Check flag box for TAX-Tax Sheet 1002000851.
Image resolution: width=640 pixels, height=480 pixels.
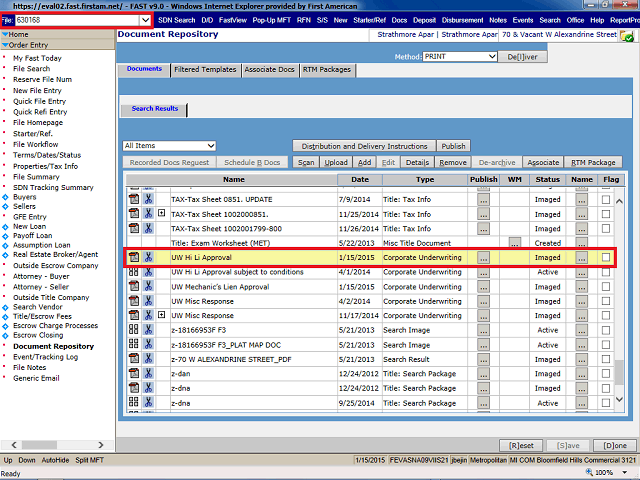click(x=606, y=214)
